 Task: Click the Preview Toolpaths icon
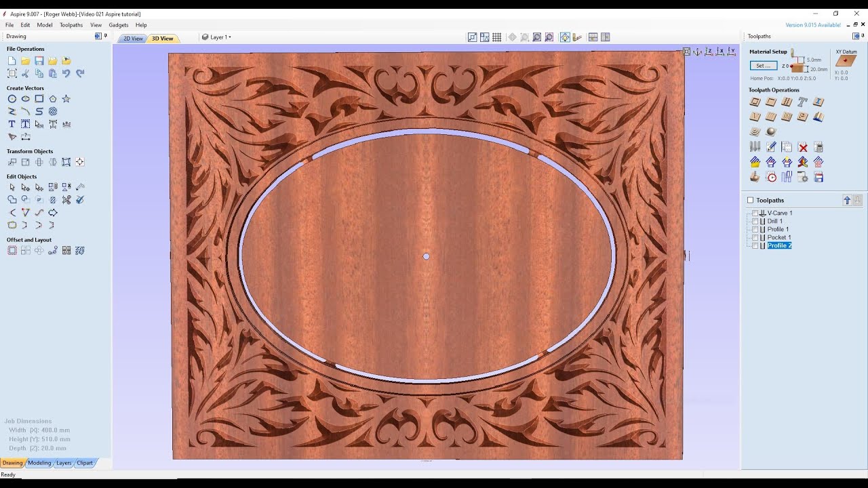pyautogui.click(x=755, y=177)
